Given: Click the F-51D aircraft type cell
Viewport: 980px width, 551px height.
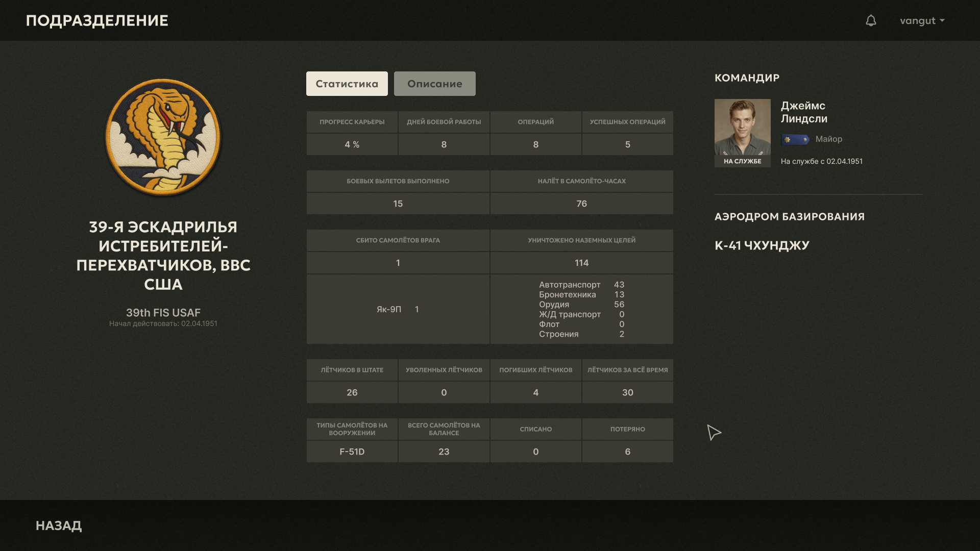Looking at the screenshot, I should tap(352, 452).
